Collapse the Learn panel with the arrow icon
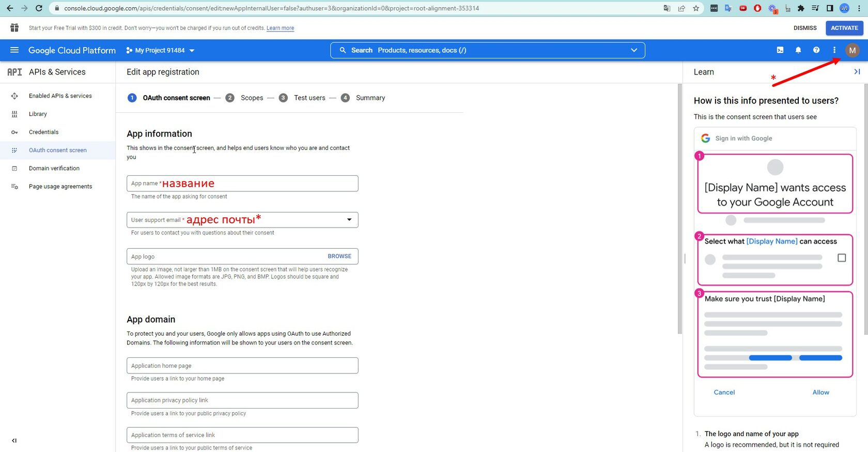Screen dimensions: 868x452 [857, 72]
